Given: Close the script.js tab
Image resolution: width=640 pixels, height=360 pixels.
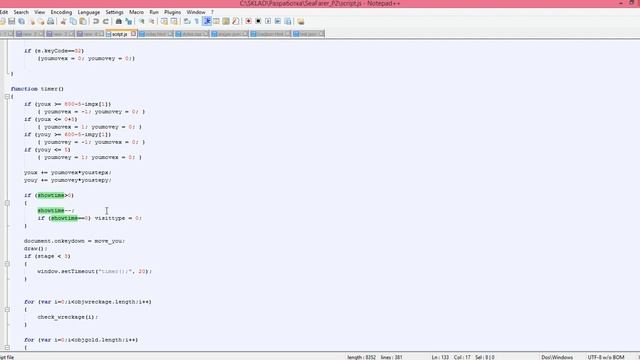Looking at the screenshot, I should point(133,34).
